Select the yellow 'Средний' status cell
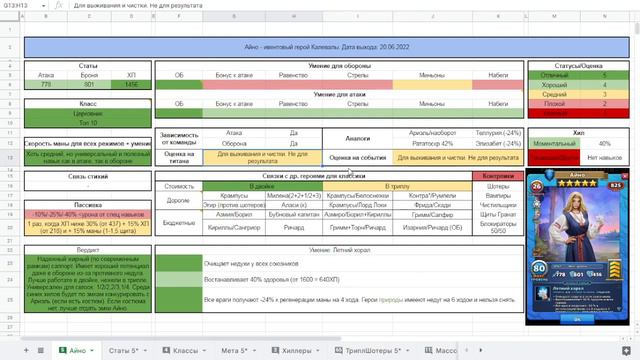 pos(554,94)
